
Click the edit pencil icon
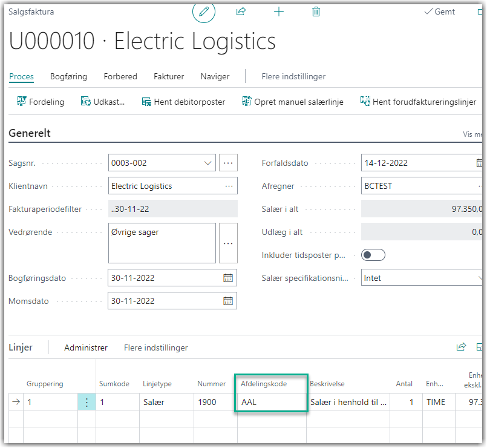click(x=204, y=12)
